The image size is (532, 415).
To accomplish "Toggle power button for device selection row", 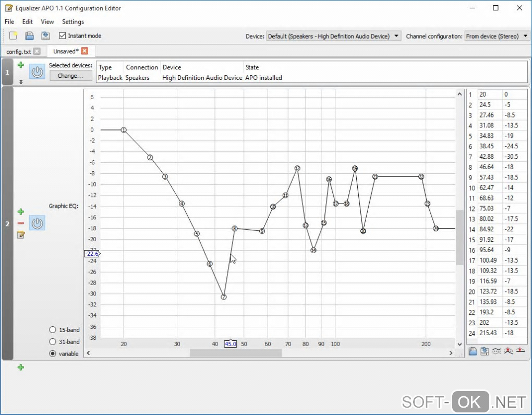I will 37,72.
